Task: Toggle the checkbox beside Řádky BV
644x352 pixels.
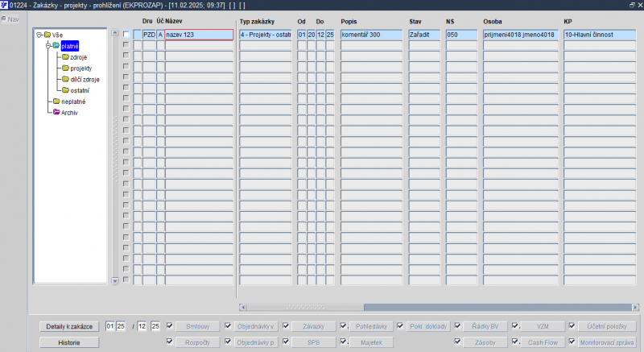Action: pyautogui.click(x=457, y=325)
